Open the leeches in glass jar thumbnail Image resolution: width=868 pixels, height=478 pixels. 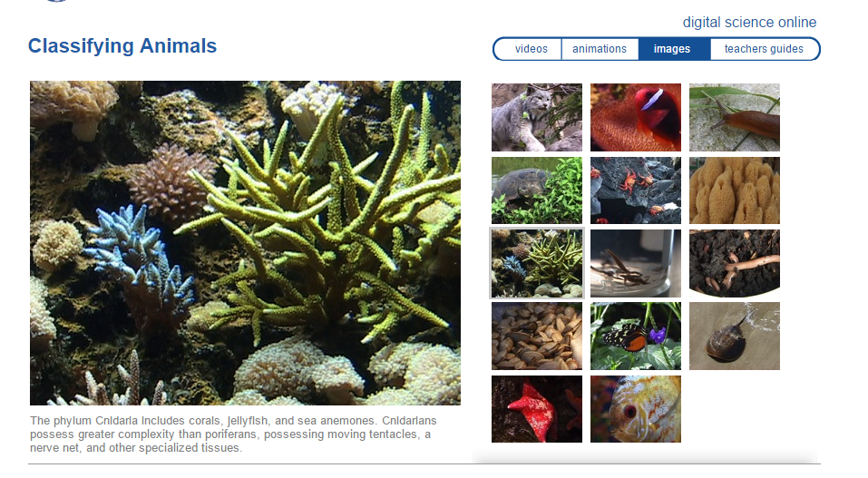point(636,264)
